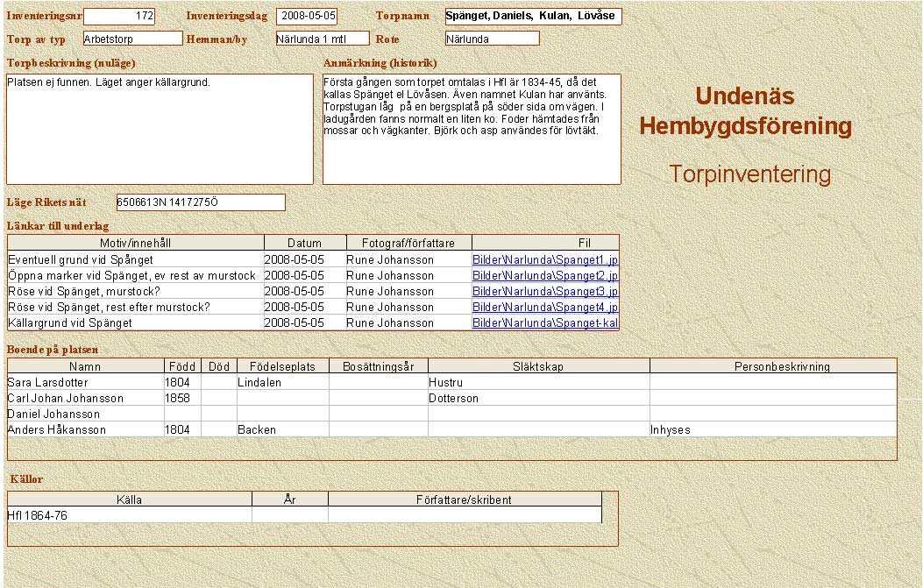The height and width of the screenshot is (588, 923).
Task: Select the Sara Larsdotter name cell
Action: click(85, 383)
